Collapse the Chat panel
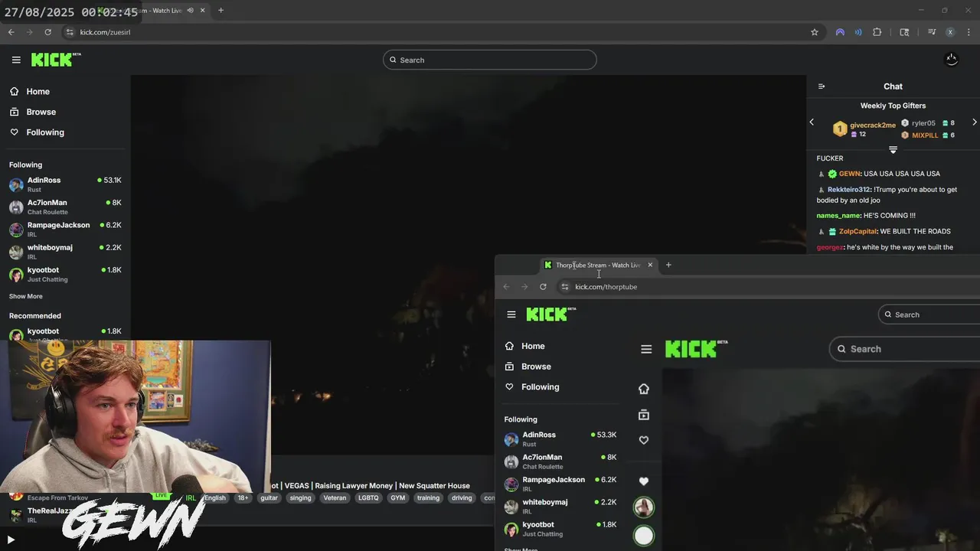 pyautogui.click(x=822, y=86)
